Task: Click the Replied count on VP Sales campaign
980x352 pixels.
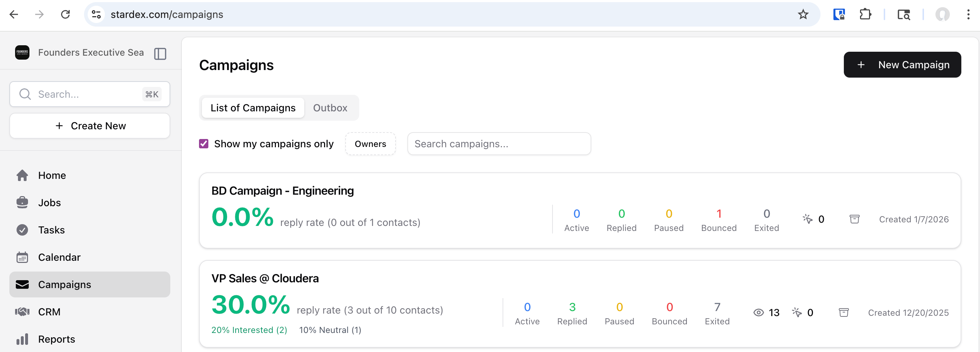Action: tap(572, 307)
